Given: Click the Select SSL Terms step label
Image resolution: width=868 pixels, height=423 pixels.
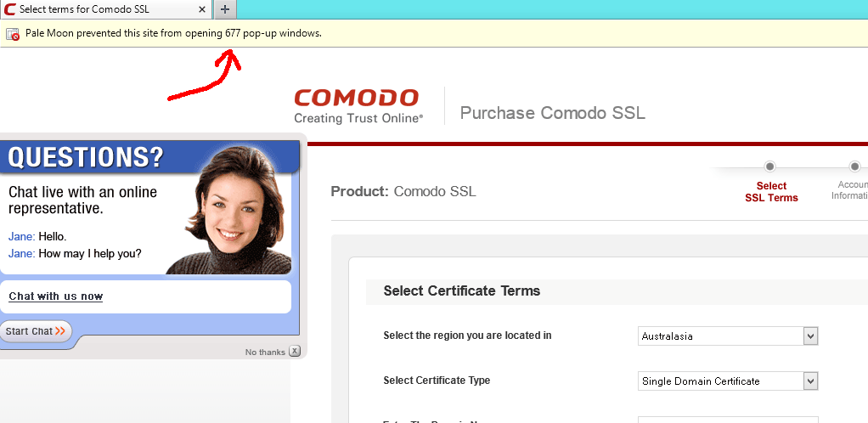Looking at the screenshot, I should pos(772,192).
